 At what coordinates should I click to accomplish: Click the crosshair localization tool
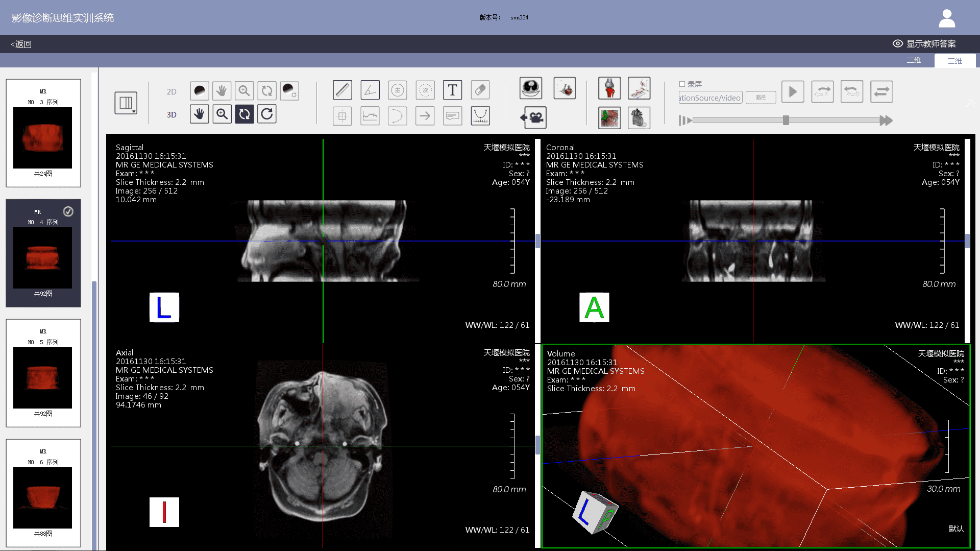tap(342, 116)
